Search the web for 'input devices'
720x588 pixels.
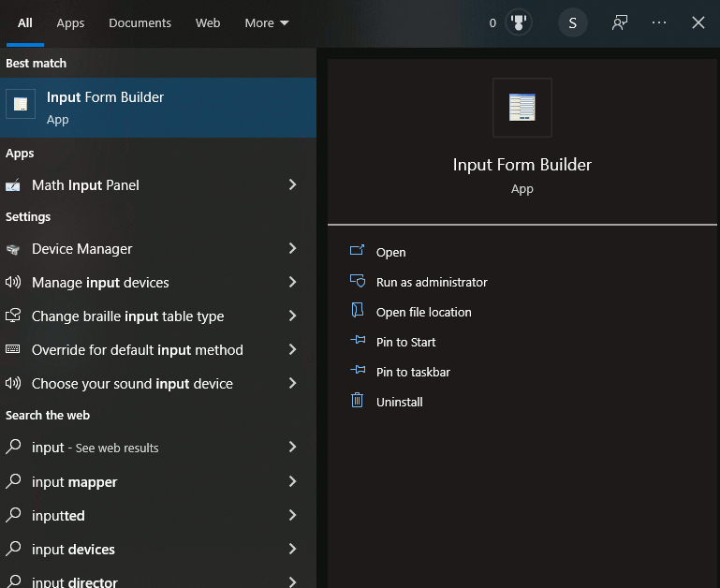click(158, 549)
